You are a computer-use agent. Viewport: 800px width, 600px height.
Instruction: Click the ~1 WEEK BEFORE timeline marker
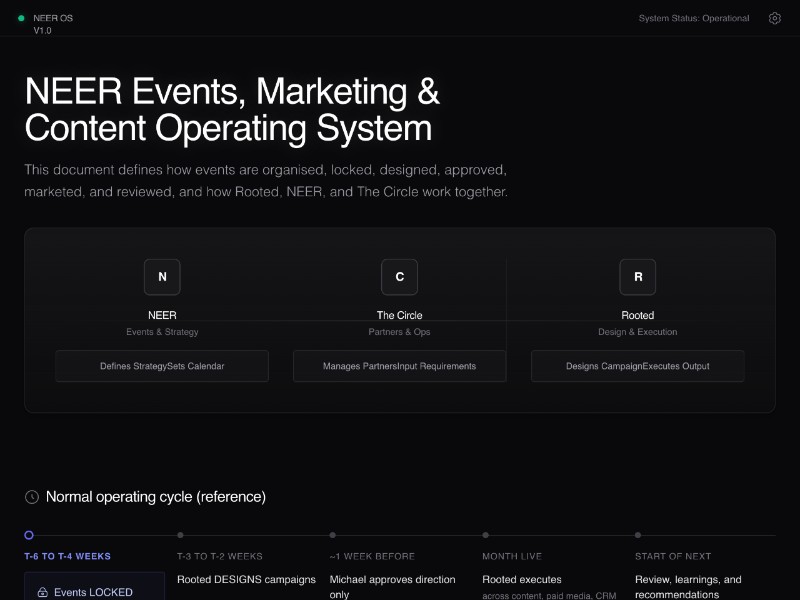pyautogui.click(x=333, y=535)
